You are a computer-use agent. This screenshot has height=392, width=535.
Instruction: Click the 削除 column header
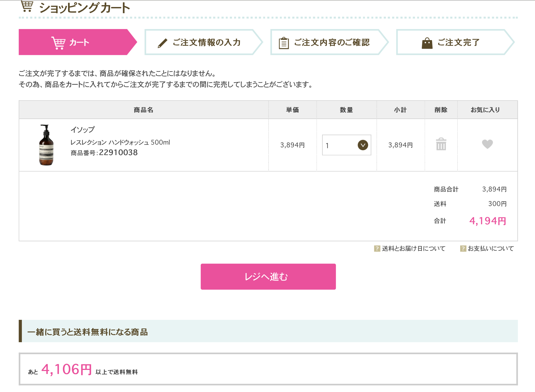pos(441,110)
